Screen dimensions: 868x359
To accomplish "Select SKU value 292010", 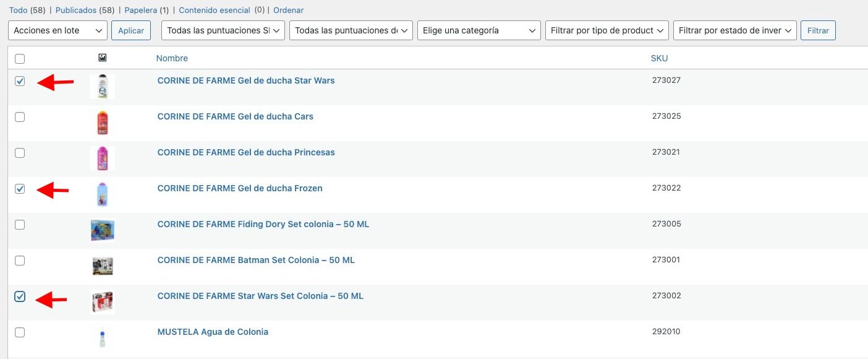I will tap(666, 332).
